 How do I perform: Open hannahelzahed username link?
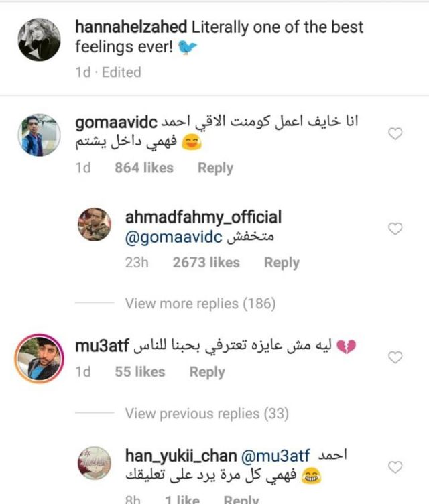132,27
